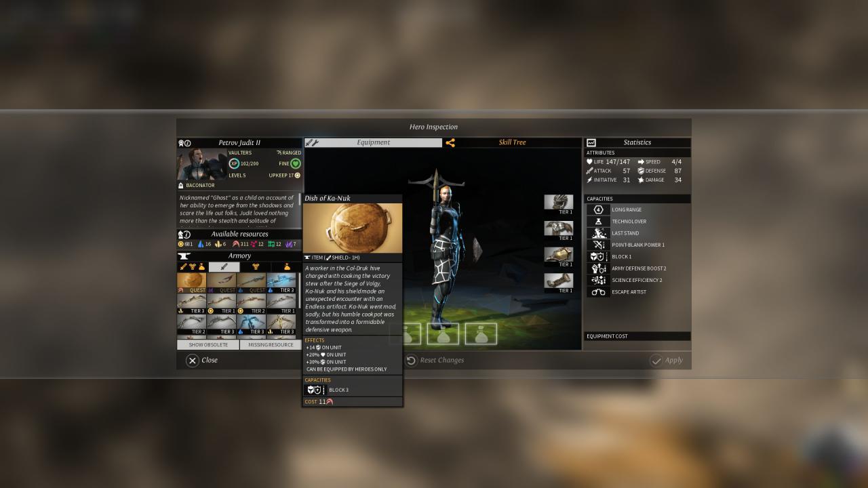Click the upkeep dust coin icon
The image size is (868, 488).
[x=297, y=176]
